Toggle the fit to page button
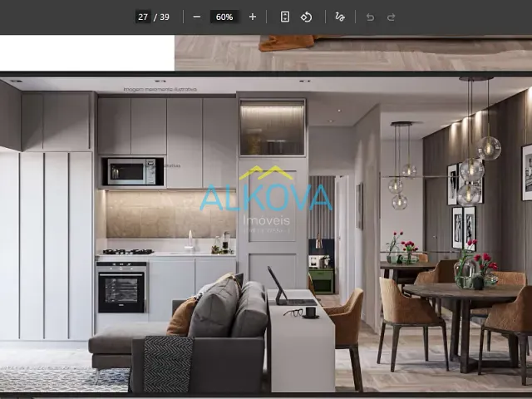Screen dimensions: 532x399 click(285, 17)
